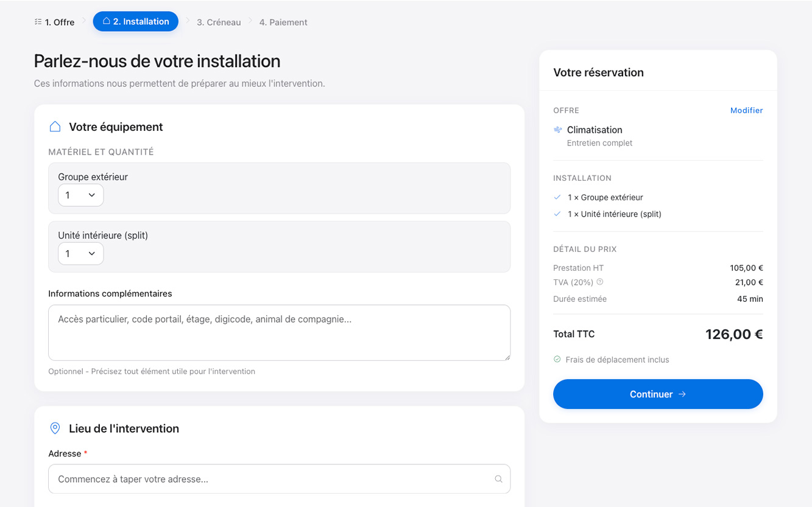Screen dimensions: 812x507
Task: Click the Frais de déplacement inclus check icon
Action: pos(557,360)
